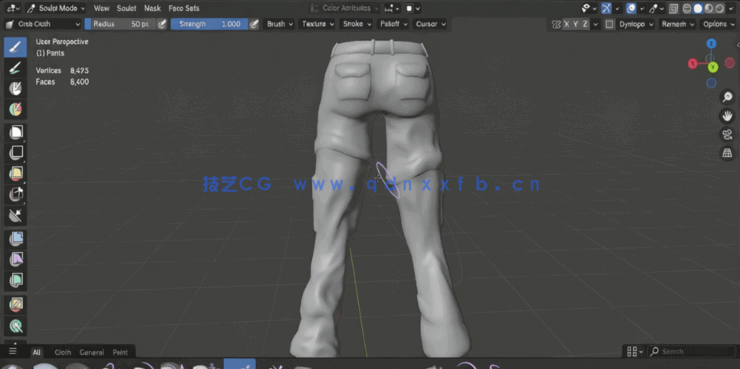Expand the Texture dropdown

[317, 24]
